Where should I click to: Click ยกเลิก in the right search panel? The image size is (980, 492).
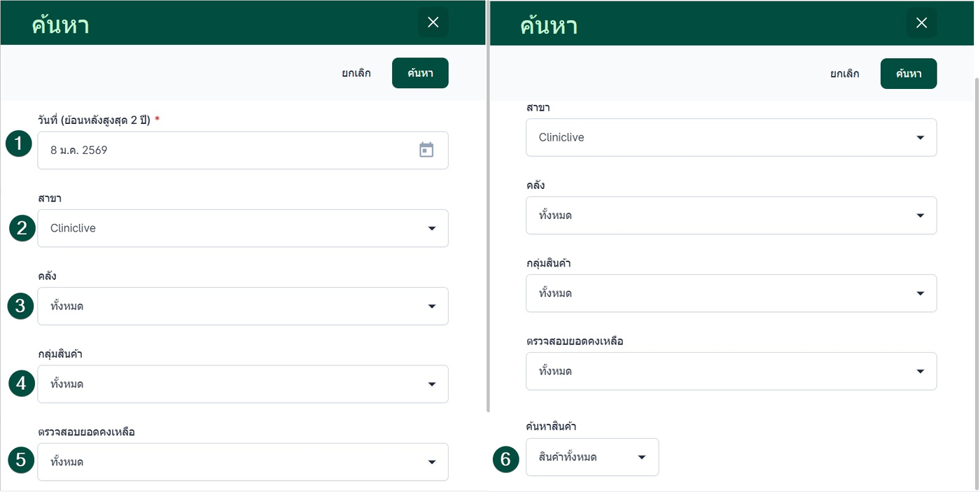point(845,73)
